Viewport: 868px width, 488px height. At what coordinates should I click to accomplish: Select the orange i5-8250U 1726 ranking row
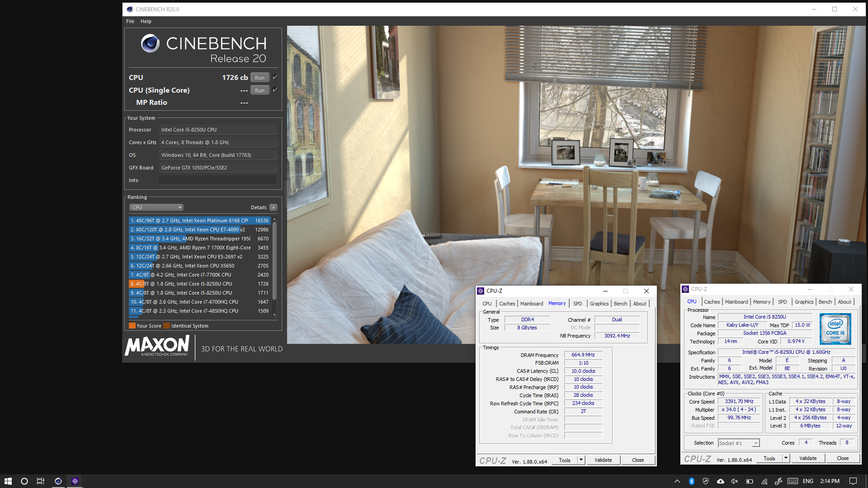coord(199,284)
